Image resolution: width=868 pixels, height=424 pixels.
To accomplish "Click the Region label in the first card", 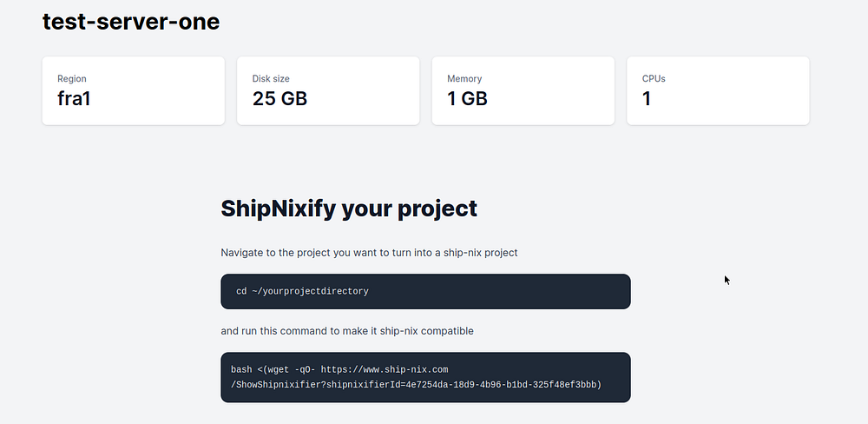I will 72,79.
